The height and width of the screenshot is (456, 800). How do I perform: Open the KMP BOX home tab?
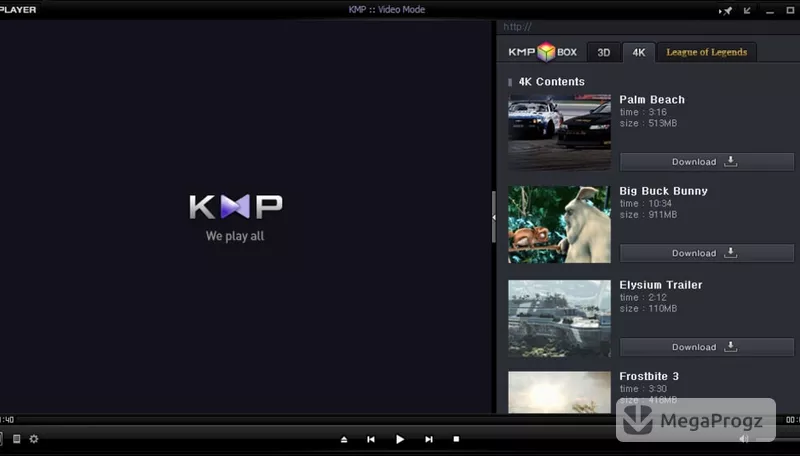542,52
